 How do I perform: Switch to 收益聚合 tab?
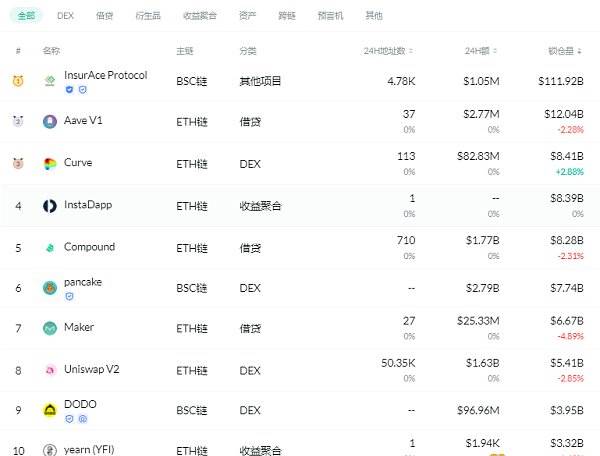tap(200, 16)
